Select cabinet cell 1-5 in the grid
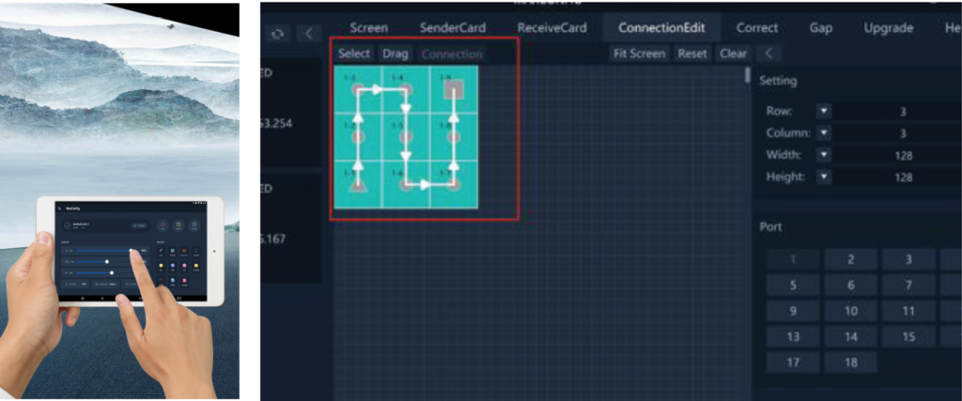 (x=405, y=136)
